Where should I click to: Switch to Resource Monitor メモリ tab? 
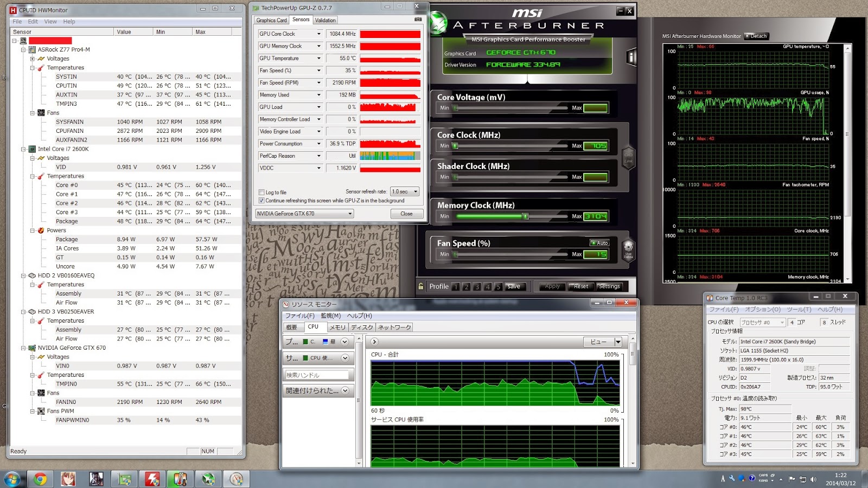(x=337, y=327)
